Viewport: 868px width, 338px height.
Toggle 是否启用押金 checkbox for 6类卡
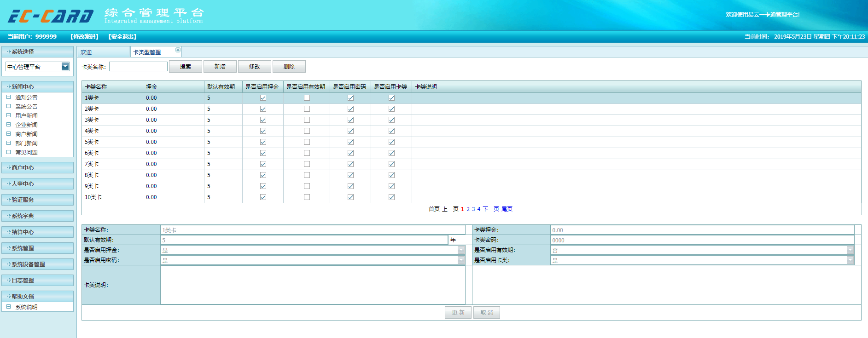click(263, 153)
